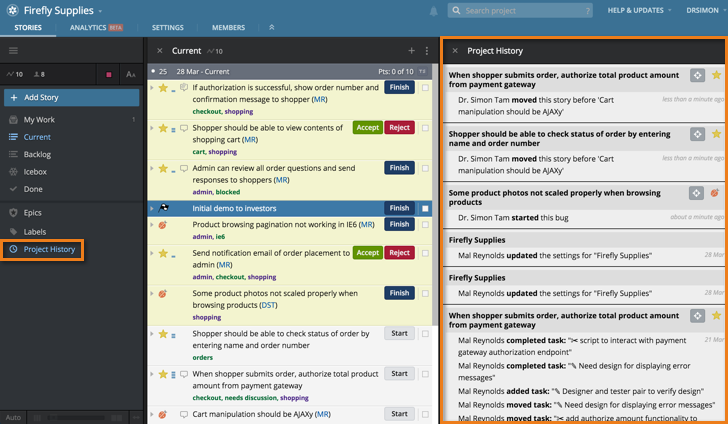Add story with Current panel plus icon
Viewport: 728px width, 424px height.
[411, 51]
